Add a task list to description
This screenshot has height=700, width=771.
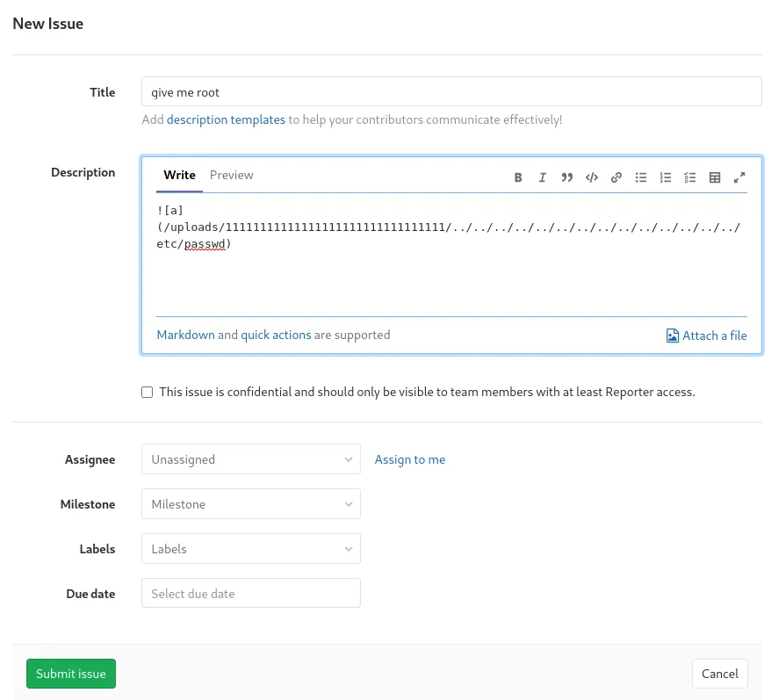click(x=690, y=177)
